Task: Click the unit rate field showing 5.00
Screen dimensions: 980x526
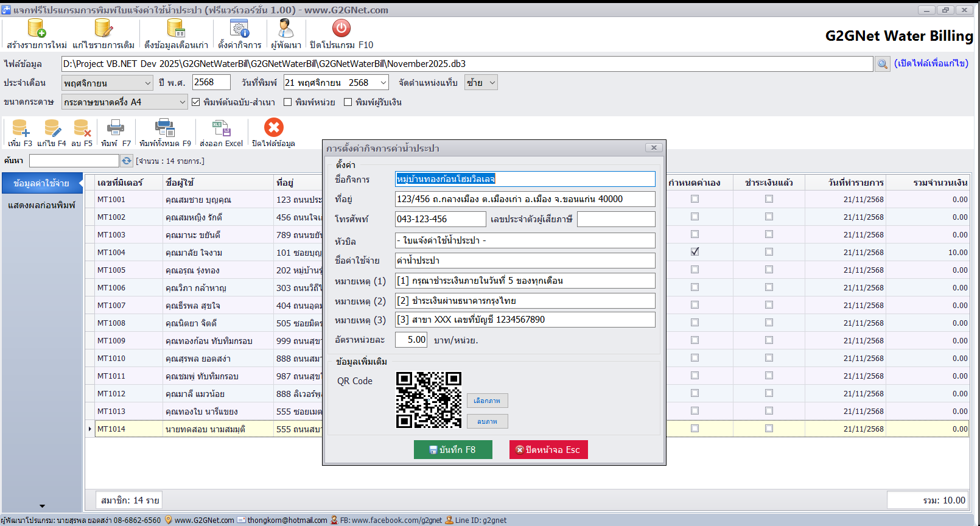Action: pos(411,340)
